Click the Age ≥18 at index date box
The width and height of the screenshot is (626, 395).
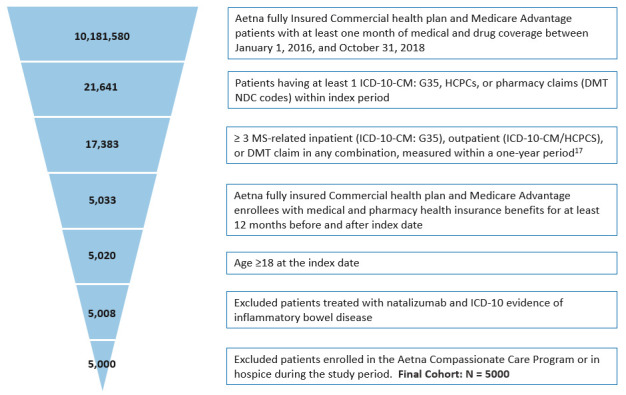click(422, 263)
